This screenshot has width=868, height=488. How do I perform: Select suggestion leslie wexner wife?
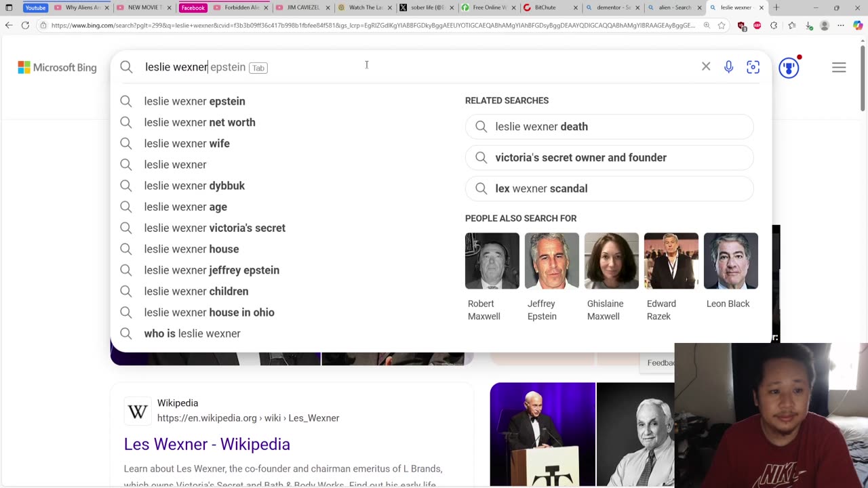(186, 143)
